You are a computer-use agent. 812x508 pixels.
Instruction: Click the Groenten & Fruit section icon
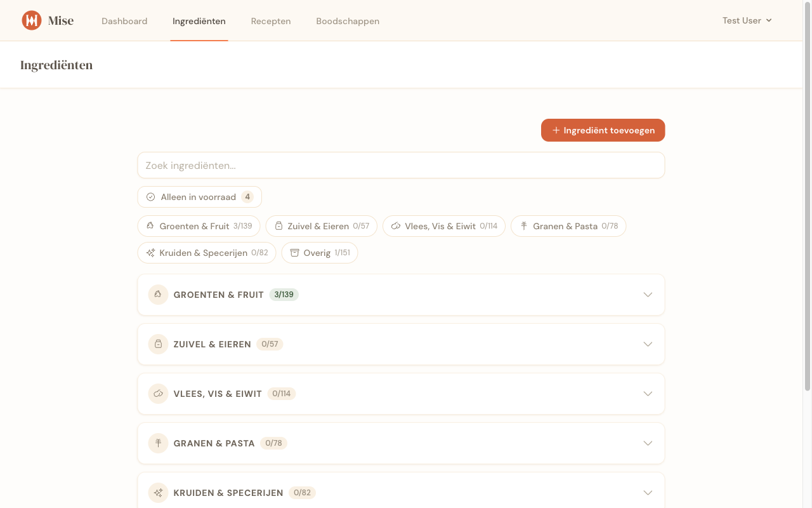pos(158,295)
